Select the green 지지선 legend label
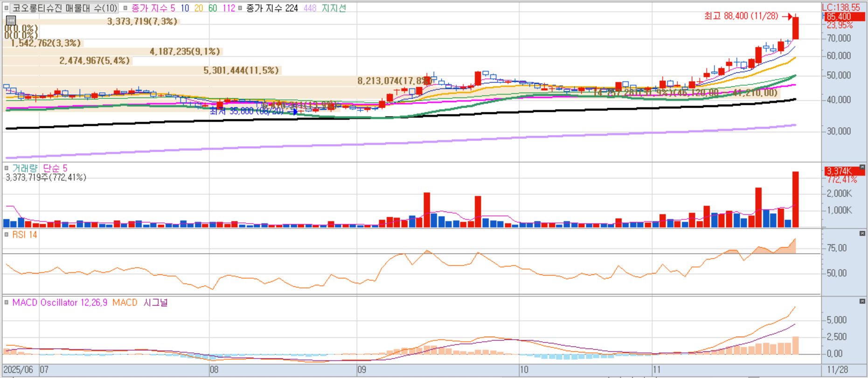 (x=334, y=8)
